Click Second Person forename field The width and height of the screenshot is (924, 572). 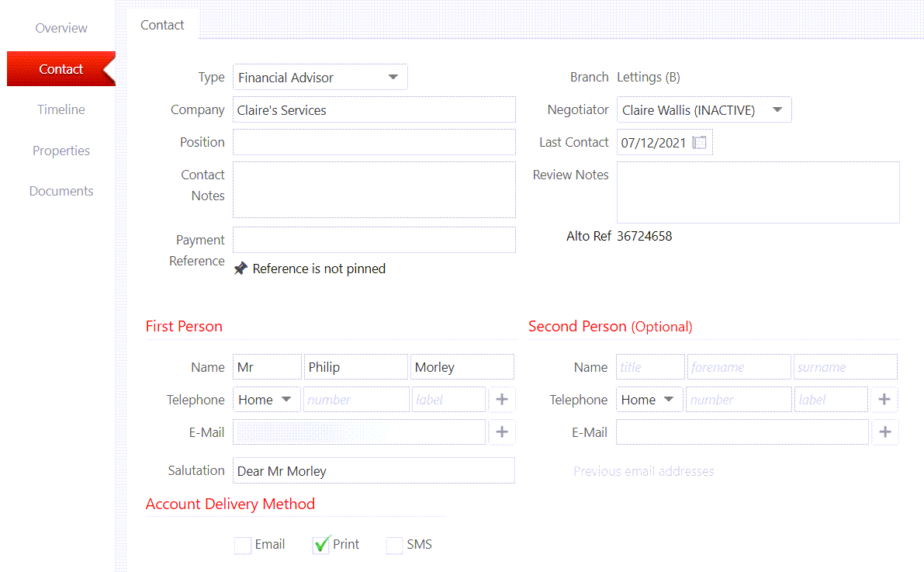point(739,367)
